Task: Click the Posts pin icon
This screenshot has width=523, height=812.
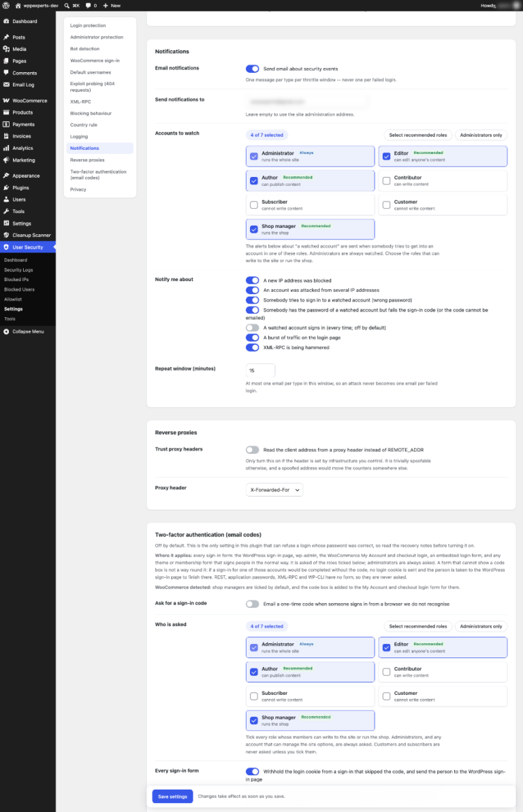Action: pos(6,37)
